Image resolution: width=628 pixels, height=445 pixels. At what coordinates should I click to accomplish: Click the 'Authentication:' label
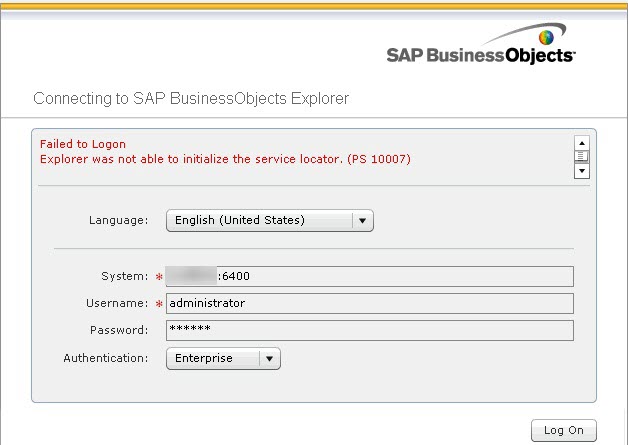[106, 358]
